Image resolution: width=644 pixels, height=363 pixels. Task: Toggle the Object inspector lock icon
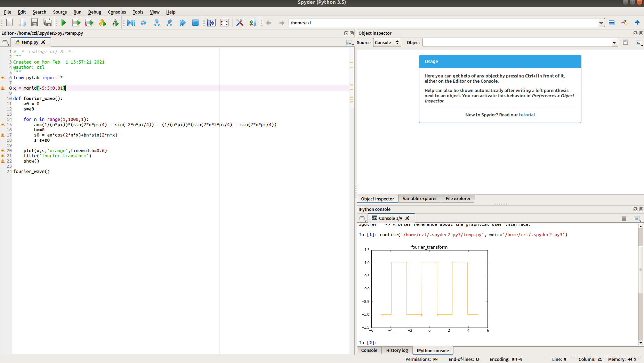(x=625, y=42)
